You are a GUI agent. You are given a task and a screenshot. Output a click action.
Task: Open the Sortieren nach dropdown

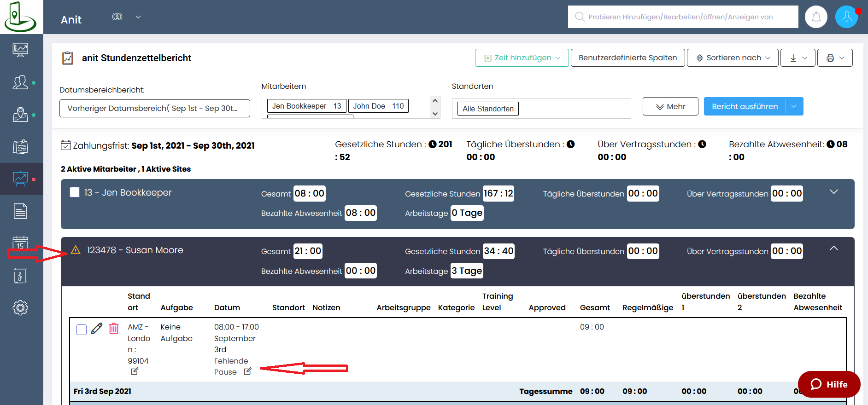733,58
